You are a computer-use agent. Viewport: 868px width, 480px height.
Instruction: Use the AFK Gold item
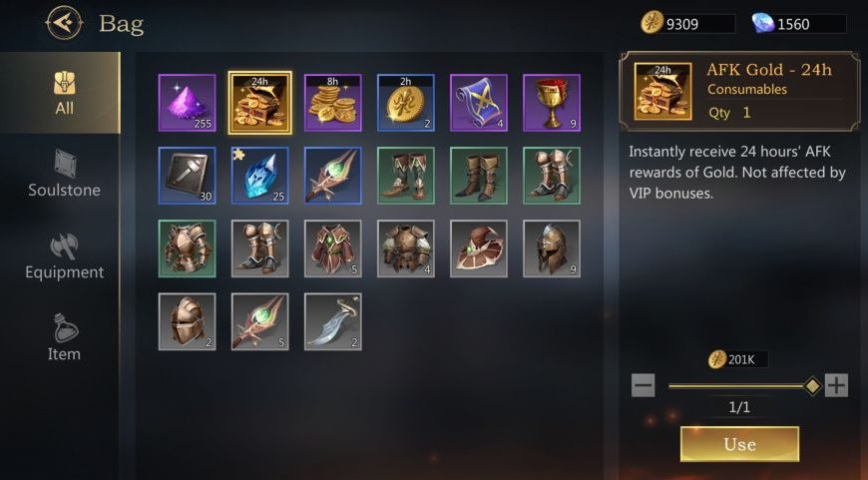coord(739,444)
